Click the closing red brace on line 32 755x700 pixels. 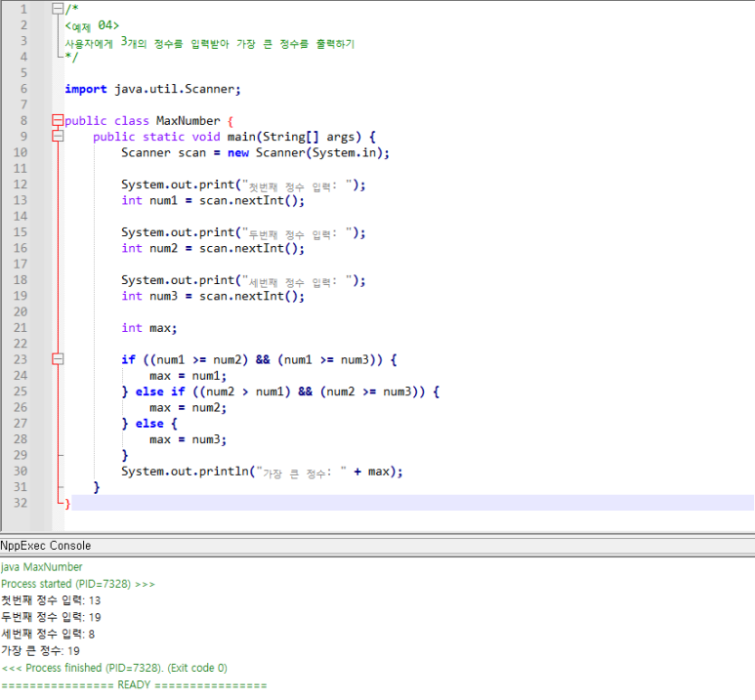click(x=67, y=504)
